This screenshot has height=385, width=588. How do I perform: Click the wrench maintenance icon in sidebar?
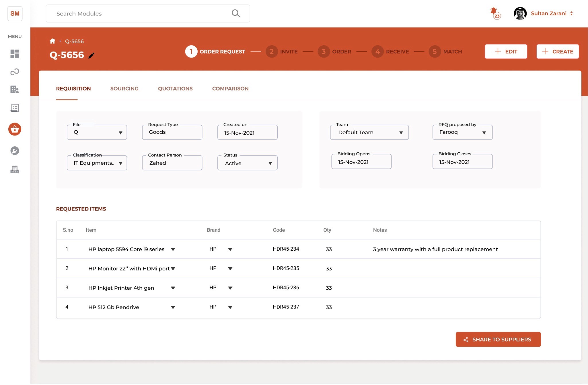[15, 151]
